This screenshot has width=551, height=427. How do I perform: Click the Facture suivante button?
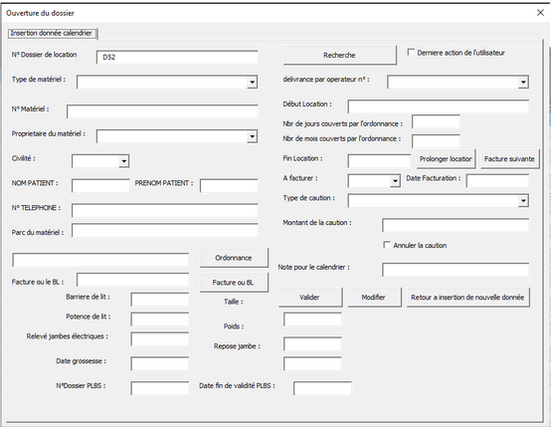point(510,159)
